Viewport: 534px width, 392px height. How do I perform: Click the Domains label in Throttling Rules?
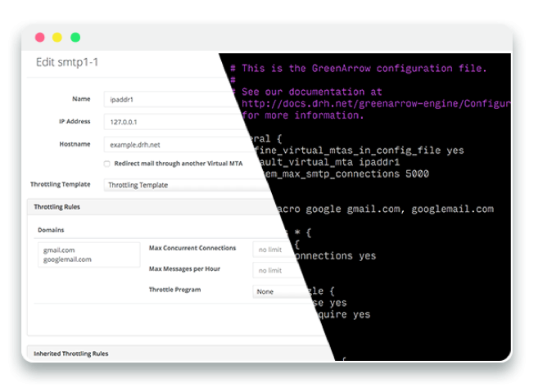51,230
